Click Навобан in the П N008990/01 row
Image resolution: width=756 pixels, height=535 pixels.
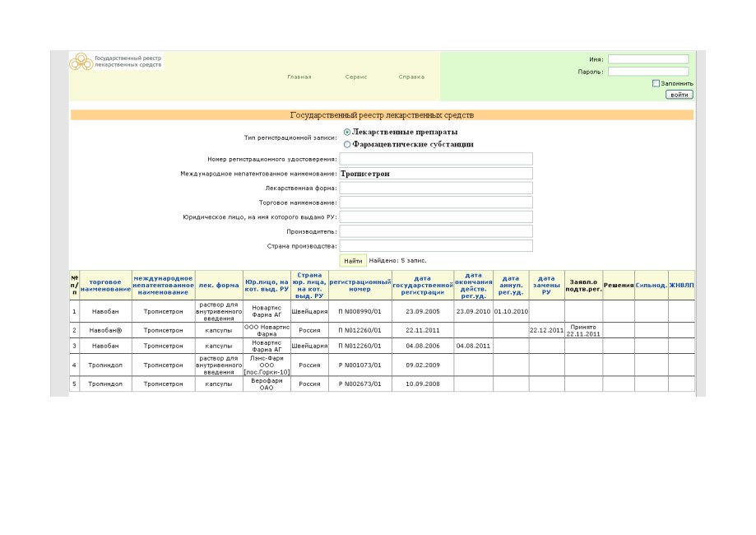point(105,312)
